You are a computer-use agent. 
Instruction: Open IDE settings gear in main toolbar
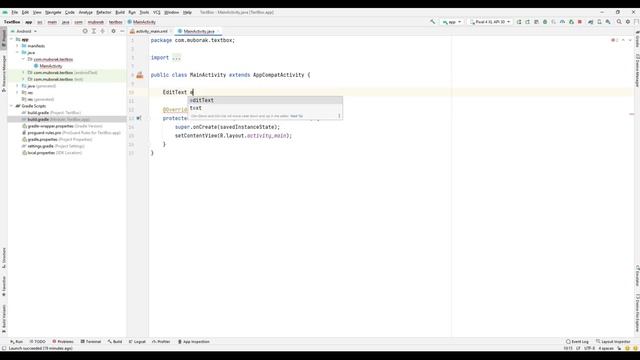(x=628, y=22)
